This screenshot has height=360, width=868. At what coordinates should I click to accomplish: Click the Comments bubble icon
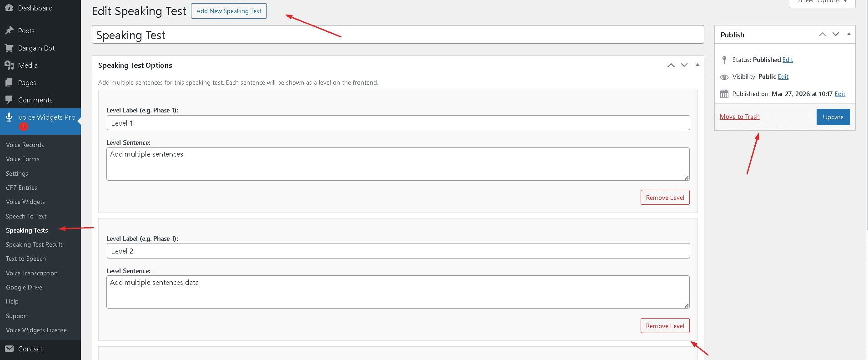(9, 100)
